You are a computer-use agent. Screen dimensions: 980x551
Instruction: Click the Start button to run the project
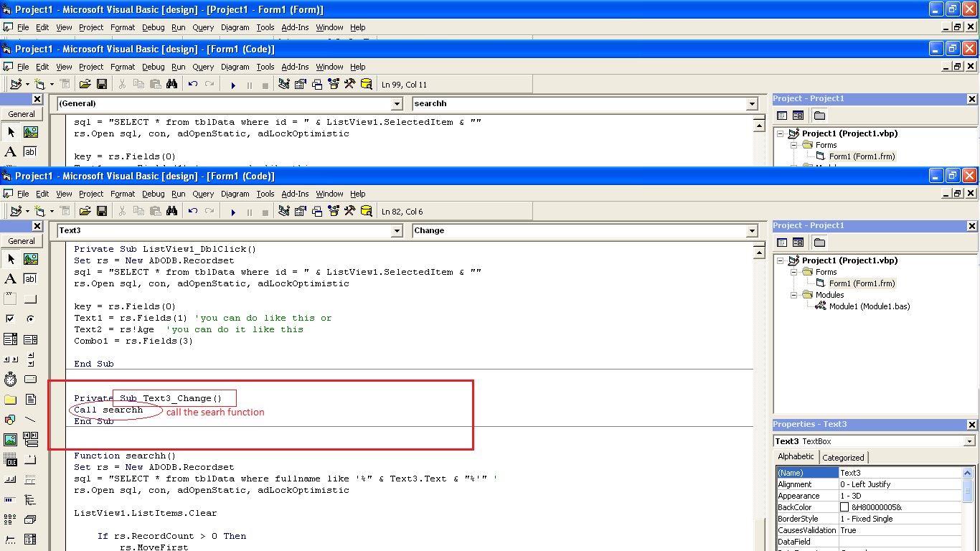coord(232,210)
